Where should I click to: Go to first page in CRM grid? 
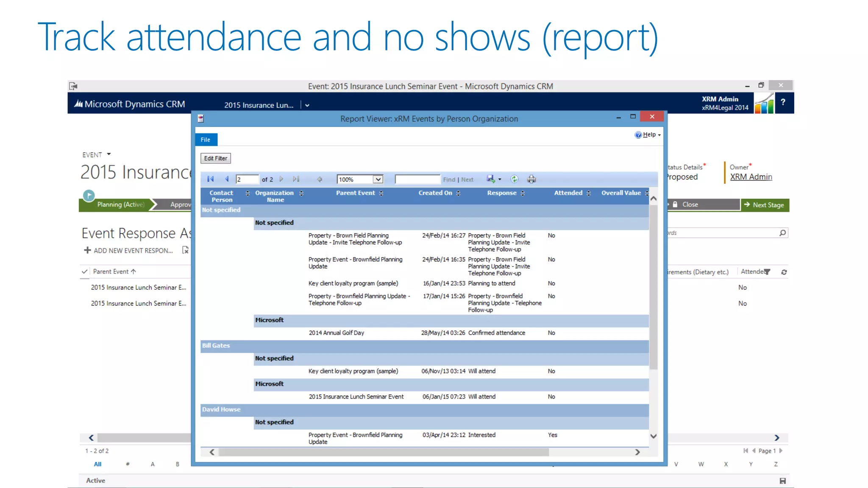point(746,451)
